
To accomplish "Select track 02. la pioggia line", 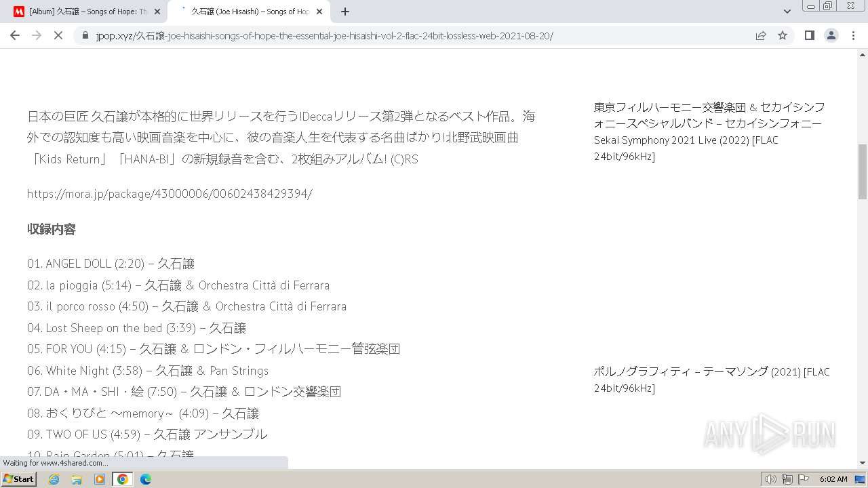I will (178, 285).
